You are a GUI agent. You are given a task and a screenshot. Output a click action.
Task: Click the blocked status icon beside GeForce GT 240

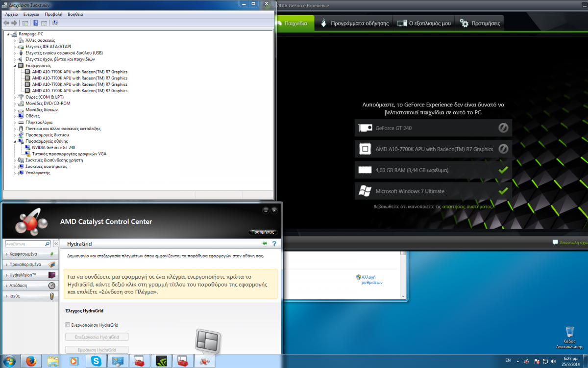click(x=503, y=128)
